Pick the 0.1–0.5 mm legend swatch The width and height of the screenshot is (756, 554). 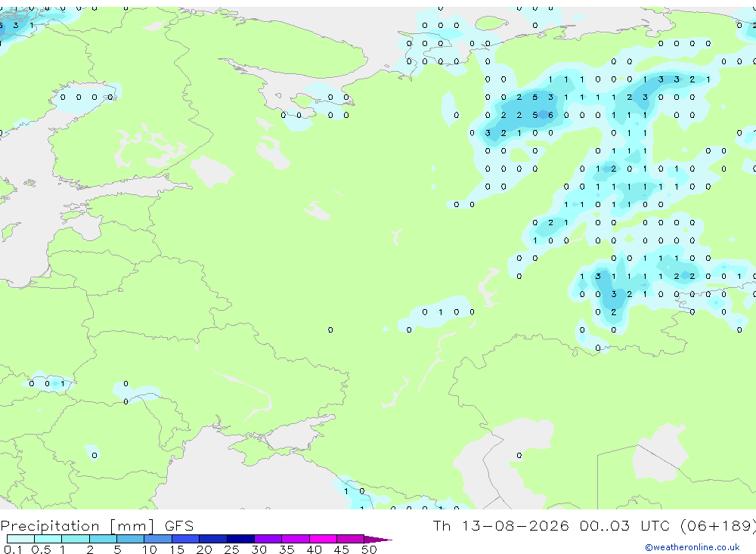point(20,539)
